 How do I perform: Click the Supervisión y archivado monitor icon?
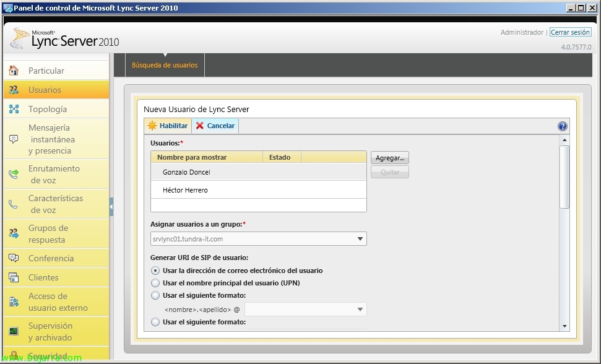click(x=14, y=331)
